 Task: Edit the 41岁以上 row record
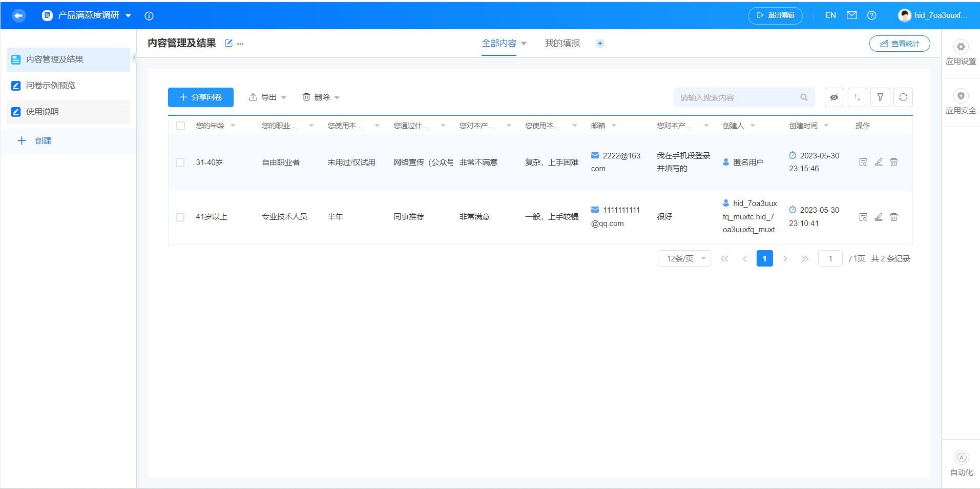(x=879, y=217)
